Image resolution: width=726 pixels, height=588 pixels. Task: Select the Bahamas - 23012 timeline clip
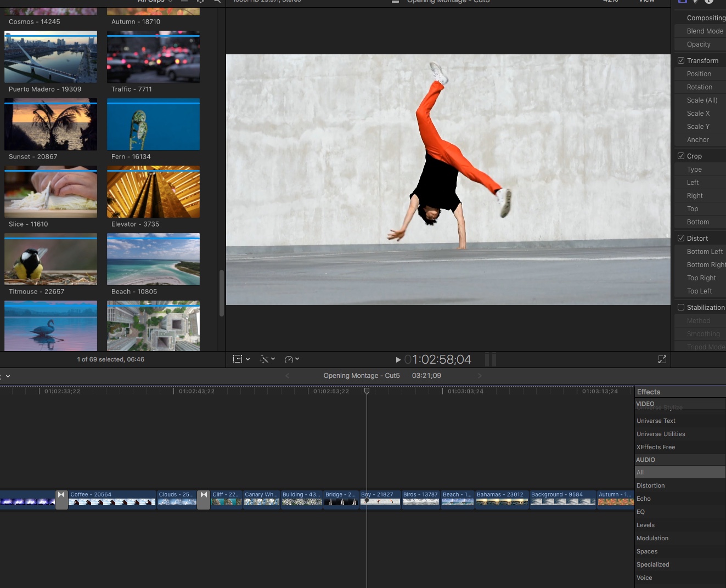502,500
